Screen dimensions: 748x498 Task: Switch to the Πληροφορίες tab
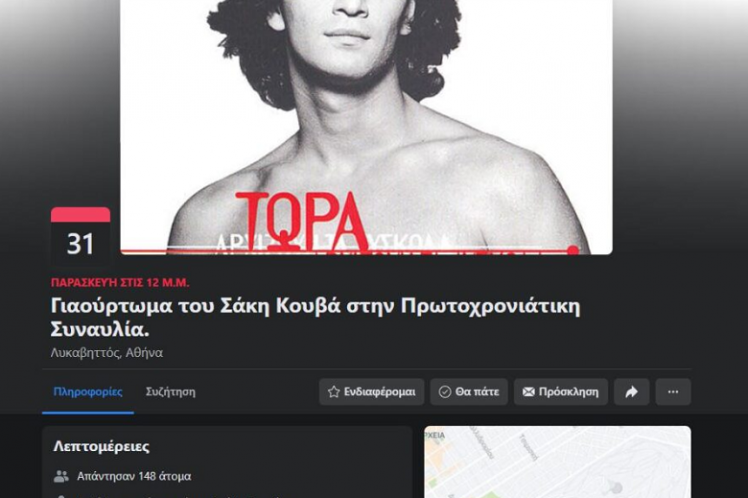click(88, 392)
